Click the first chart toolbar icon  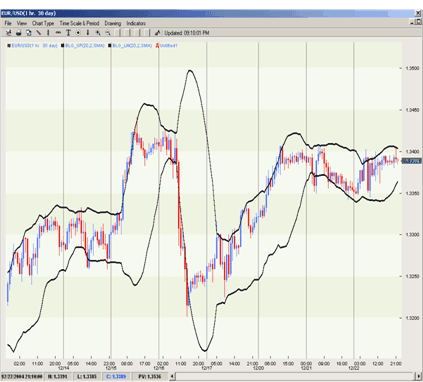(x=8, y=33)
